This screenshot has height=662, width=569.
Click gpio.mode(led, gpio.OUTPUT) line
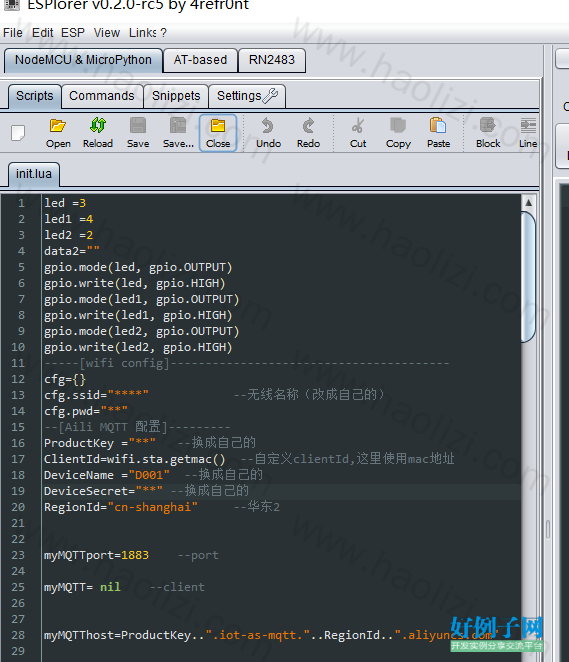138,267
